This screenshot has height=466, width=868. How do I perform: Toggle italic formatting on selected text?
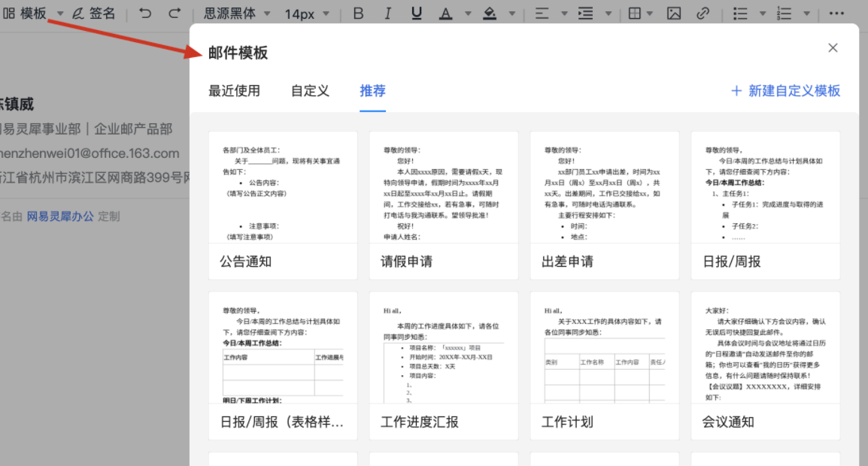pos(387,13)
